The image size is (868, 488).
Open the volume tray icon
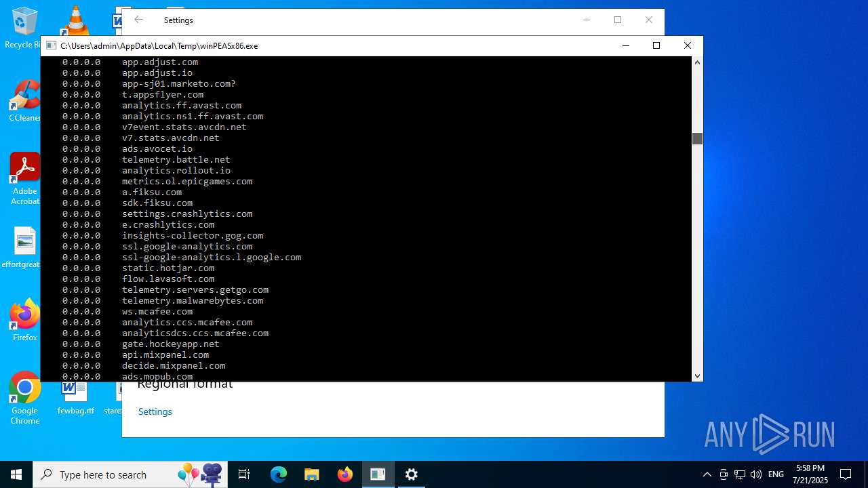coord(756,474)
